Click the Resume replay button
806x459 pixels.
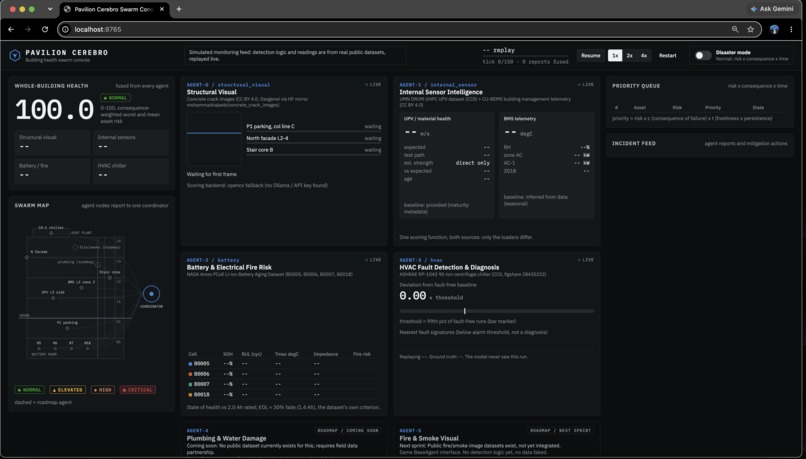[591, 56]
